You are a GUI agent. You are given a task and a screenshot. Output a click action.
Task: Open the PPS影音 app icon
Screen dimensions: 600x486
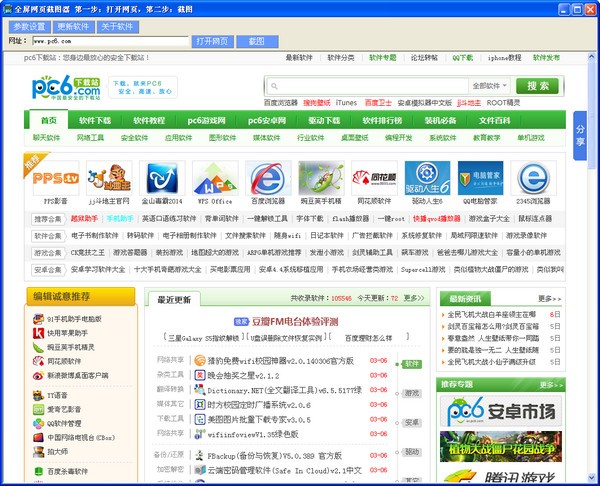click(x=56, y=178)
